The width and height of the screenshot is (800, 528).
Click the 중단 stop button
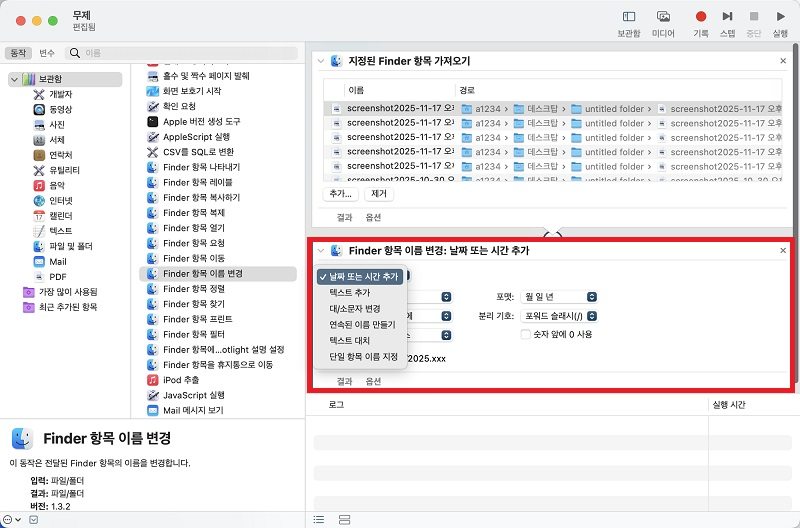click(x=754, y=17)
